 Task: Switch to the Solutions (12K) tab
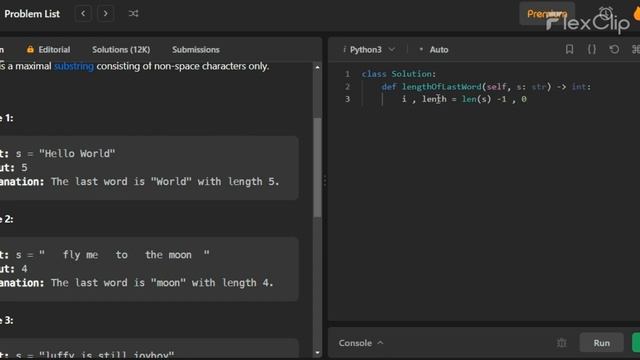(x=121, y=49)
